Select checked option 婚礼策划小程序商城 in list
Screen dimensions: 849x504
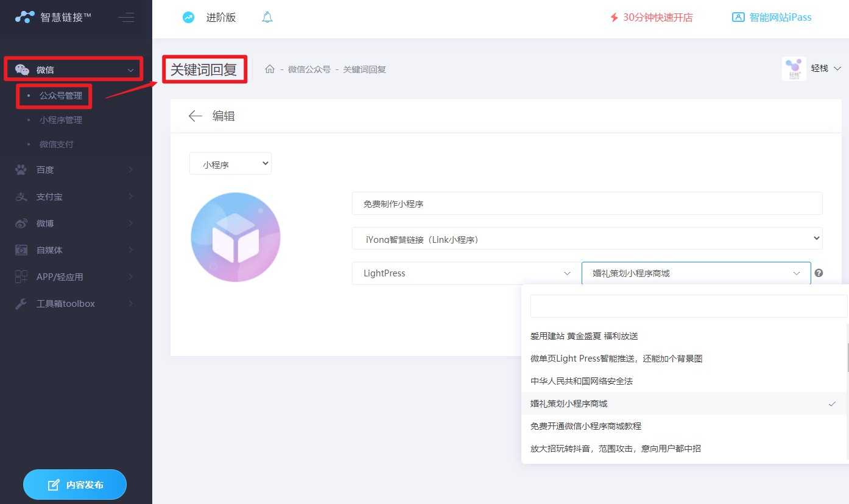685,404
